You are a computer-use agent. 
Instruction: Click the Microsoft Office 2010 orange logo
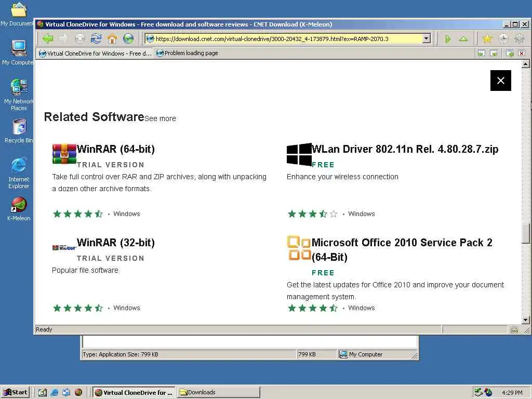[x=299, y=248]
